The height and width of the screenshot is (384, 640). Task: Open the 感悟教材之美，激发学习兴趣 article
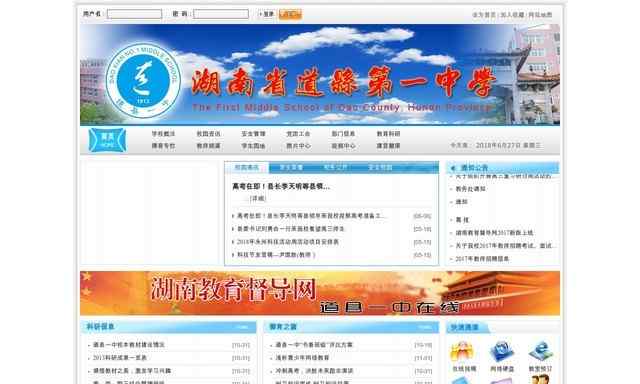pos(132,371)
